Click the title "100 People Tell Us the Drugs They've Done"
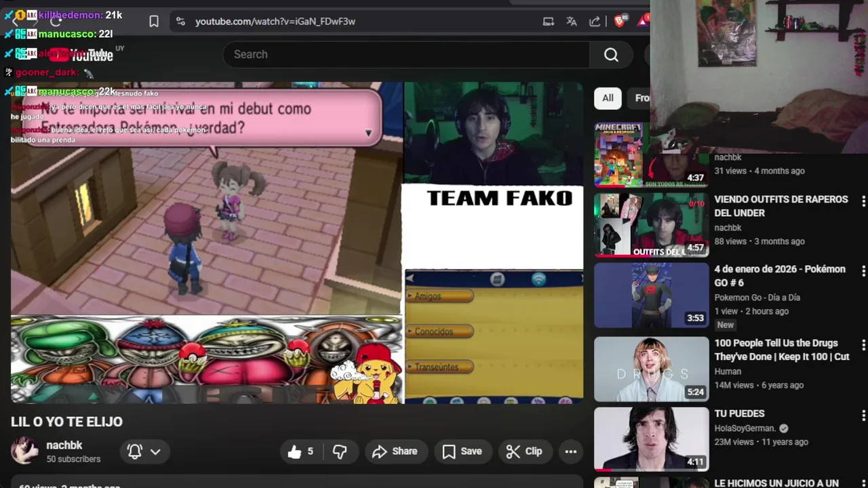This screenshot has width=868, height=488. tap(782, 350)
